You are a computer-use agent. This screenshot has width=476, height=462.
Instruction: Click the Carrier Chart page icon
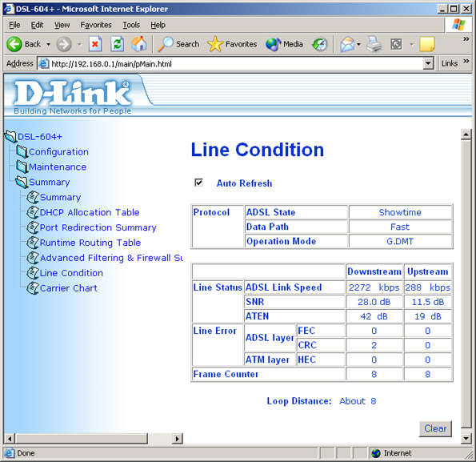coord(33,288)
